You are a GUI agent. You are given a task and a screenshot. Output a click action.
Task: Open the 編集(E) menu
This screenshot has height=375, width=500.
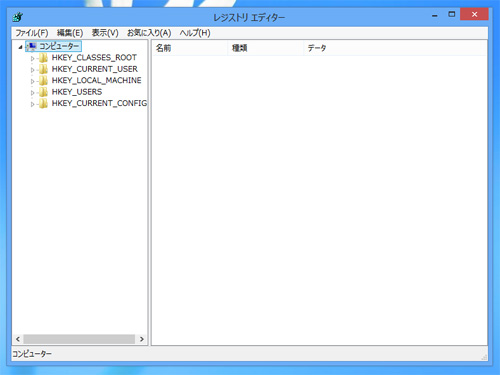coord(70,33)
